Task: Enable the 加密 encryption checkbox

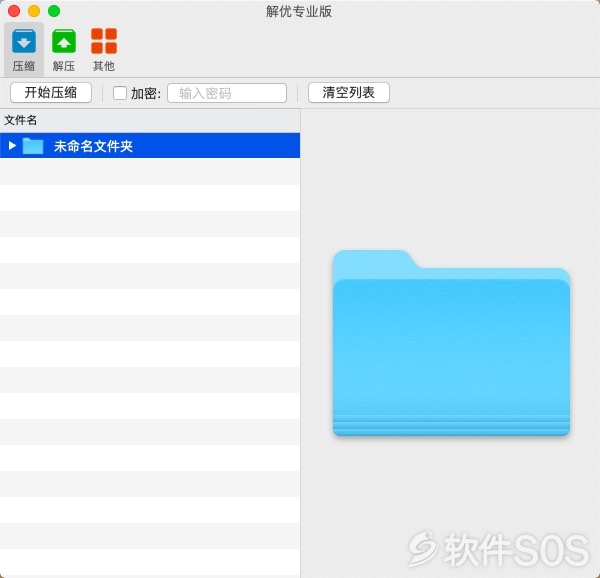Action: 120,93
